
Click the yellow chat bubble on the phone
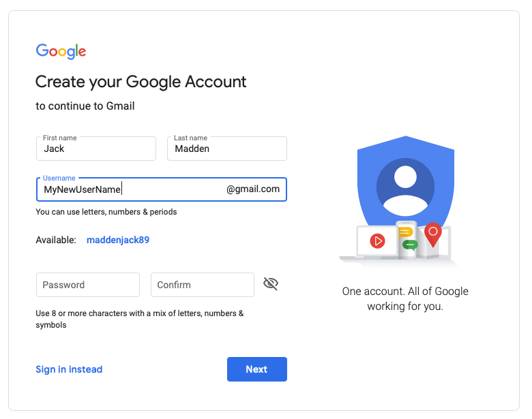pos(406,232)
